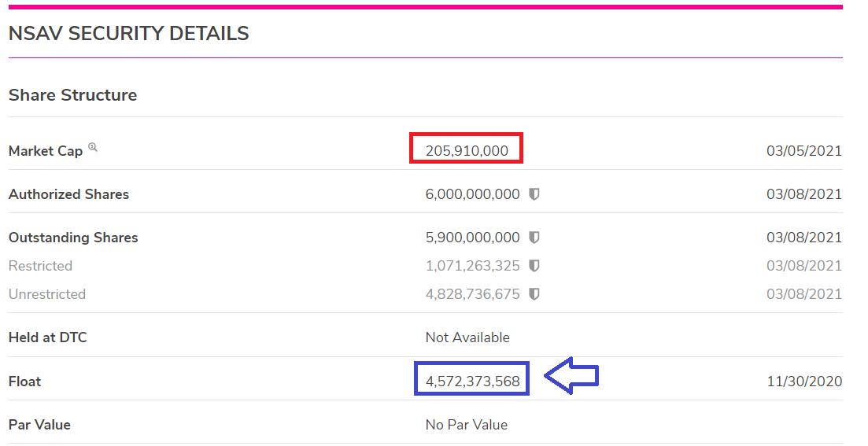Click the magnifier icon beside Market Cap

point(93,147)
